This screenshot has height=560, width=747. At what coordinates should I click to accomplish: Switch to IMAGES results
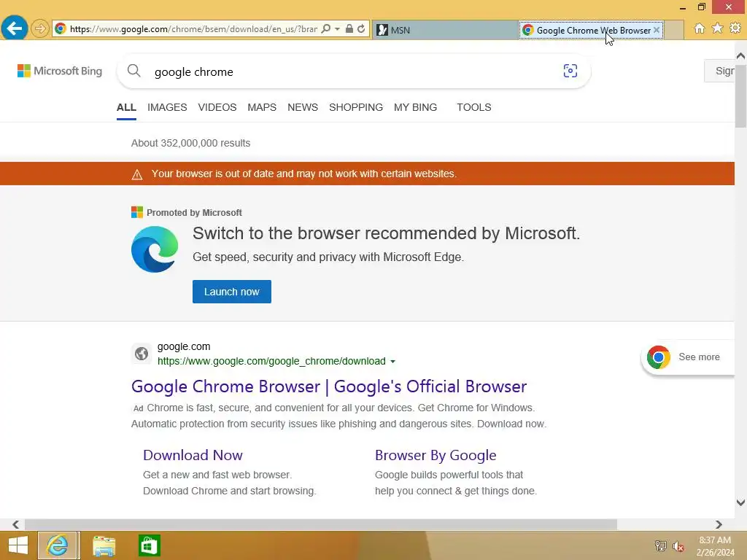167,108
